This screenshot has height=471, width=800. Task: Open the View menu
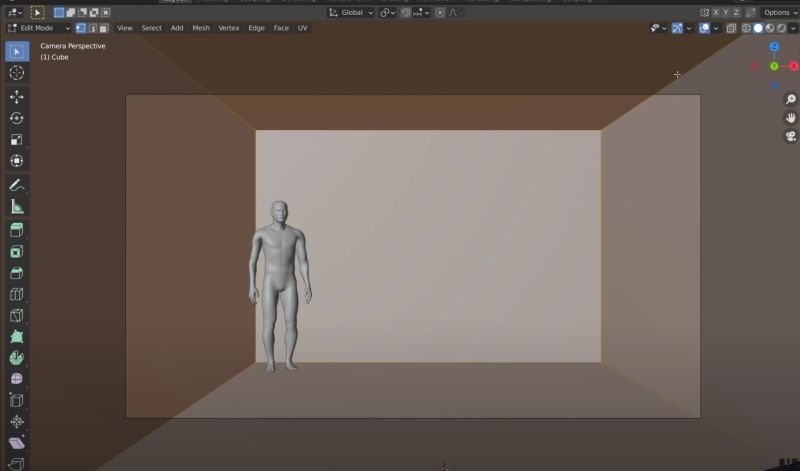125,28
